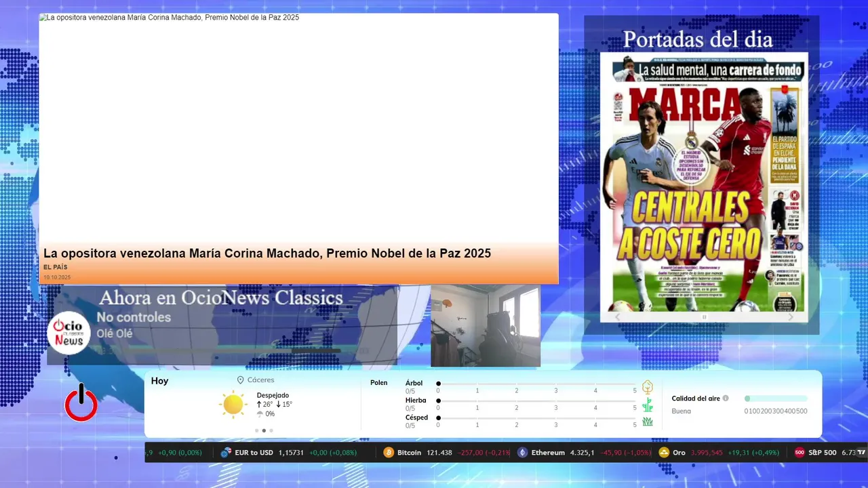The image size is (868, 488).
Task: Click the Oro gold icon in ticker
Action: (664, 453)
